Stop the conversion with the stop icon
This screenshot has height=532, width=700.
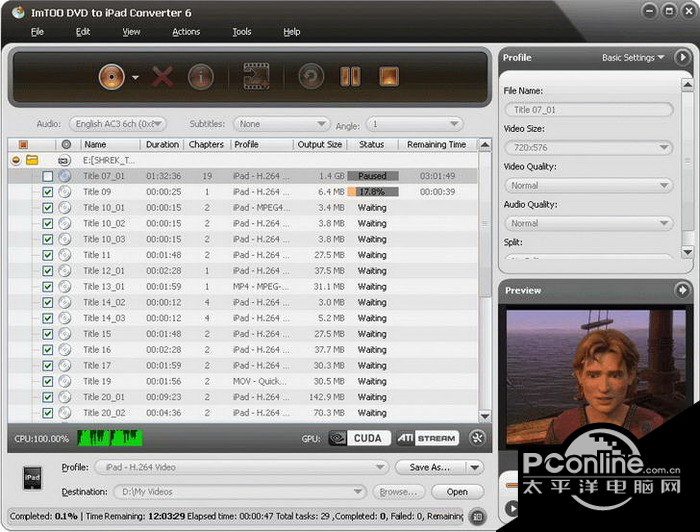tap(389, 76)
